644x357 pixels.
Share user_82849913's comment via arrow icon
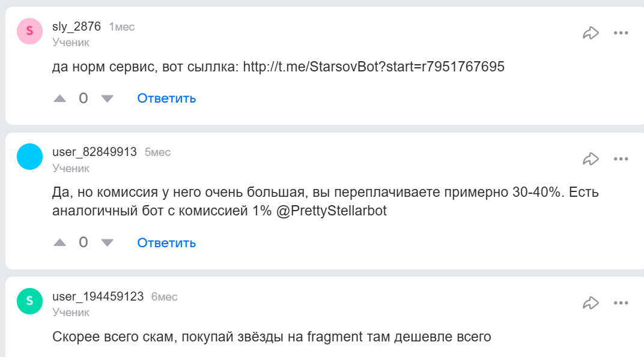click(591, 159)
